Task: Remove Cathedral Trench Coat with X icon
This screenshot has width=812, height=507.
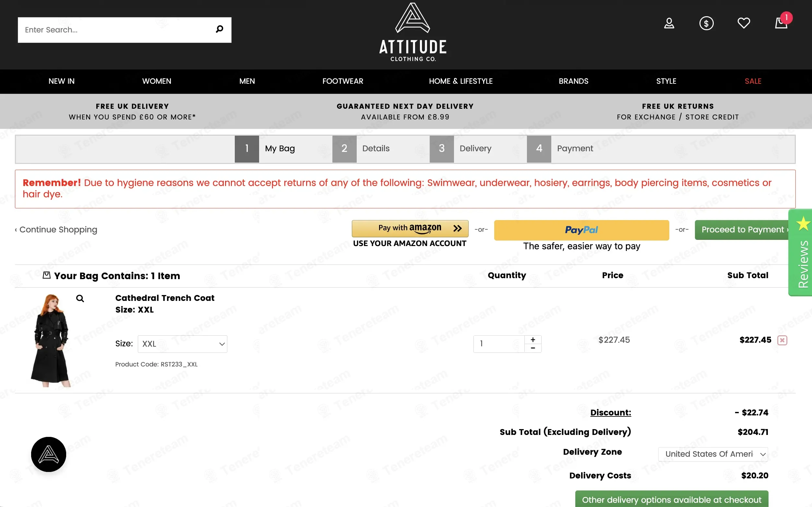Action: [x=782, y=340]
